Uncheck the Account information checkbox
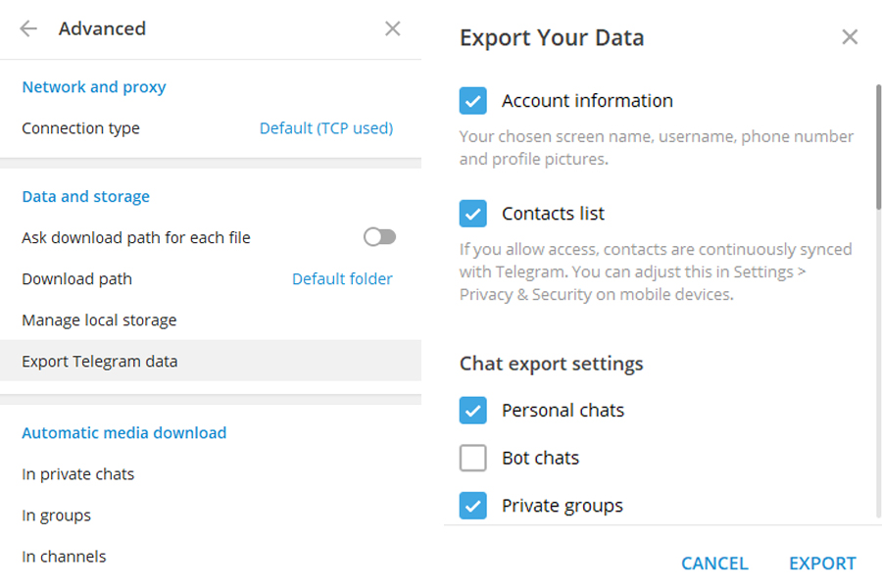The width and height of the screenshot is (882, 588). 473,101
